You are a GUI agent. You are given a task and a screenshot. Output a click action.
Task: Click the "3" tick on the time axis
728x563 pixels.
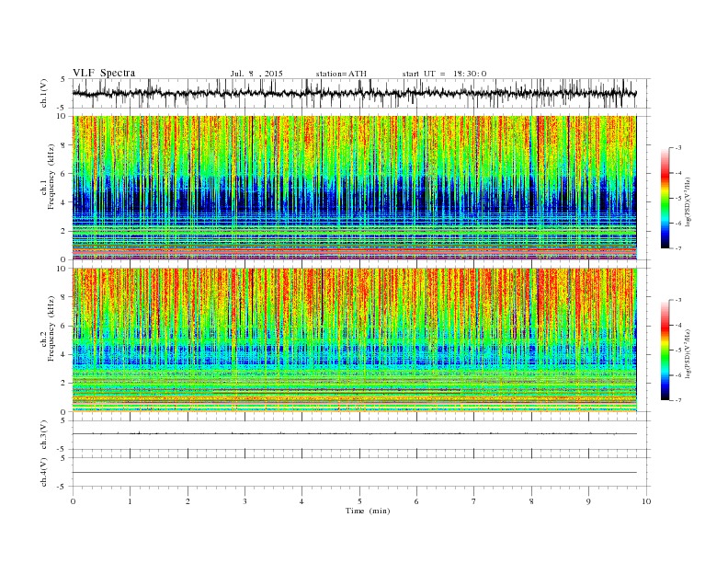pyautogui.click(x=245, y=501)
